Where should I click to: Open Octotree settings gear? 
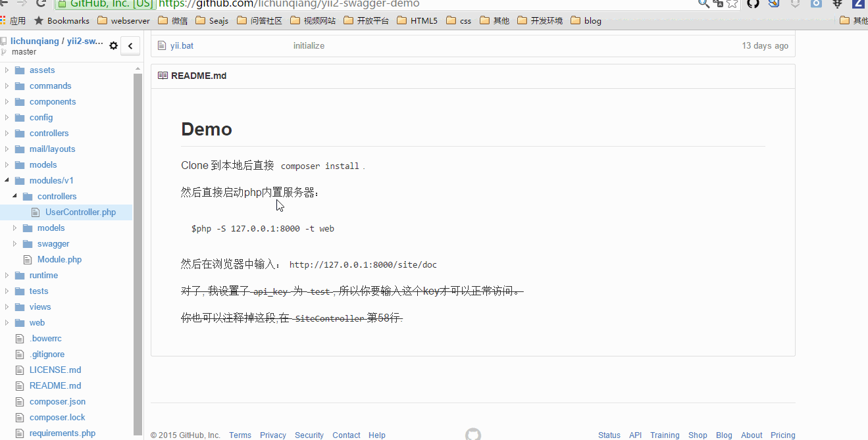(x=113, y=45)
